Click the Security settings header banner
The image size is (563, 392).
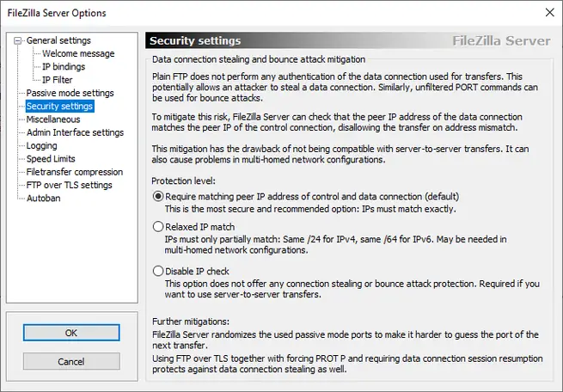coord(351,40)
